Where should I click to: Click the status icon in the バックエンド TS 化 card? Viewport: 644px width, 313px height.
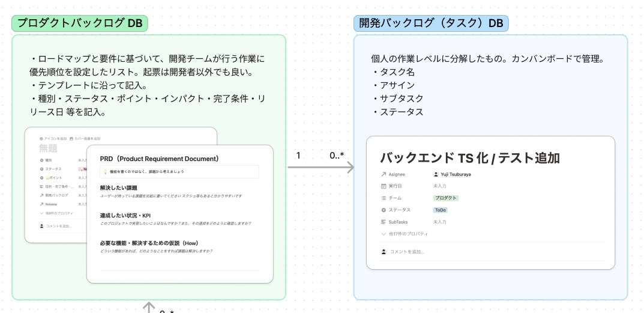tap(384, 210)
